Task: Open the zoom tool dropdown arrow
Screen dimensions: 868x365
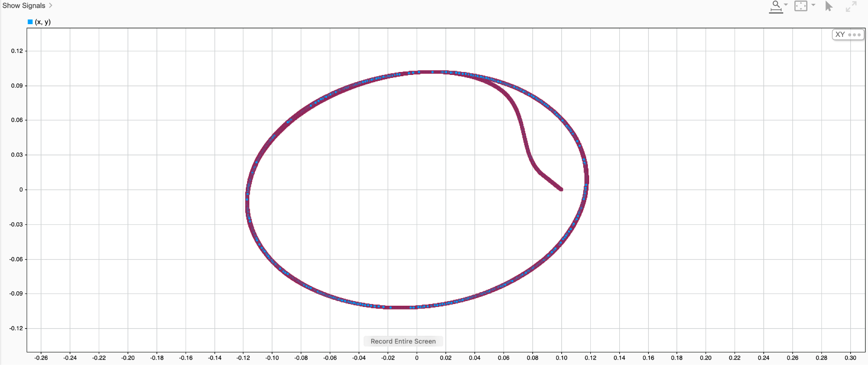Action: 786,5
